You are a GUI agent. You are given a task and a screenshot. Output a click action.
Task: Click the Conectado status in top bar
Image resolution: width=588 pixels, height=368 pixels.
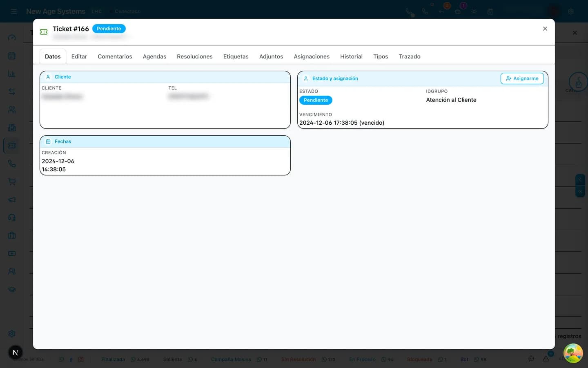(x=127, y=11)
